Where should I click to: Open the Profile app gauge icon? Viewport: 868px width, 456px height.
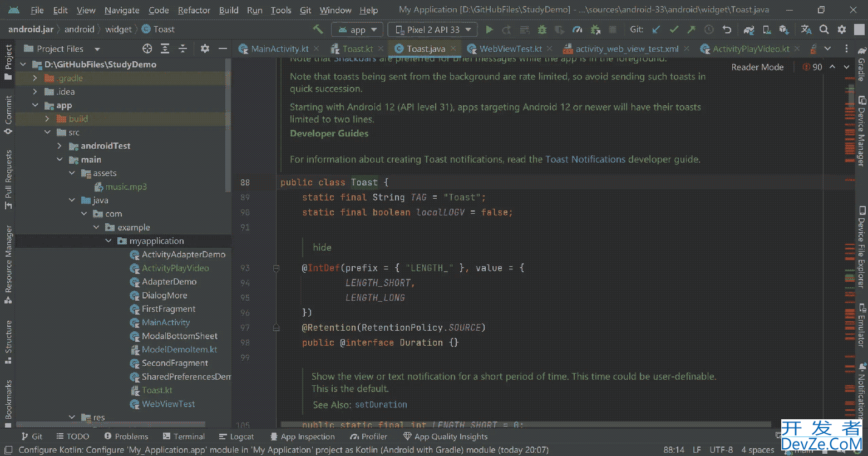point(578,30)
